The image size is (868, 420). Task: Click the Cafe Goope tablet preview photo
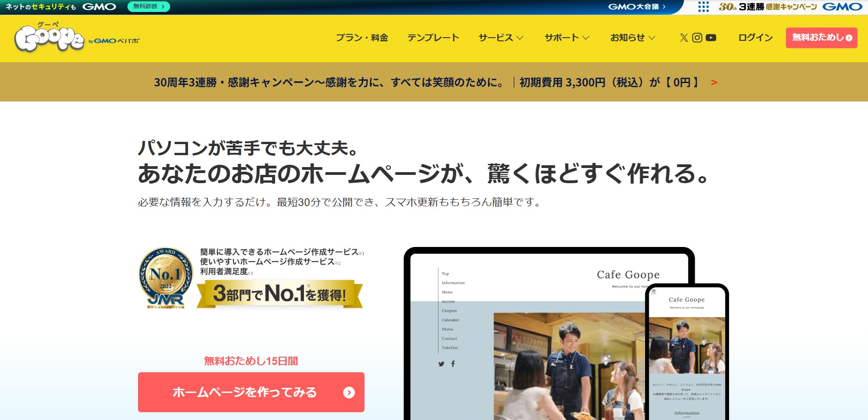[x=569, y=366]
